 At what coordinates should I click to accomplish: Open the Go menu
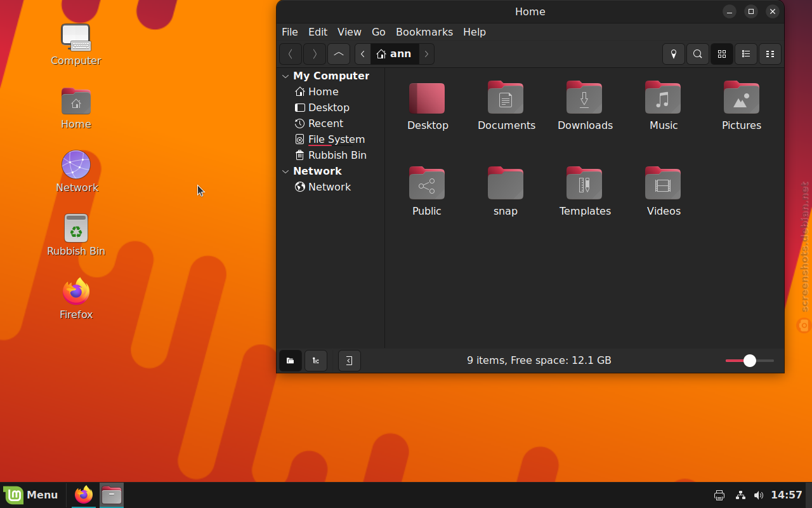click(379, 32)
